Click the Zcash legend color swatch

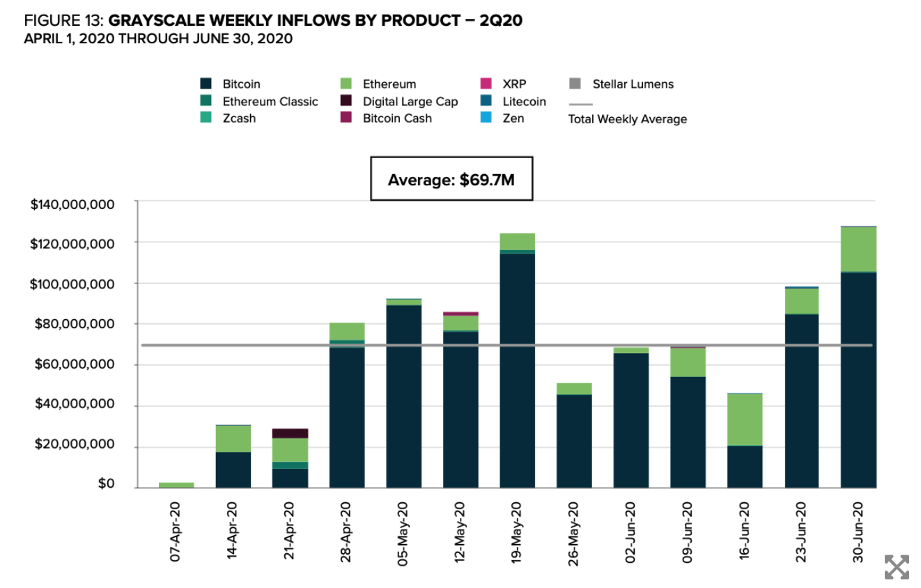coord(205,118)
